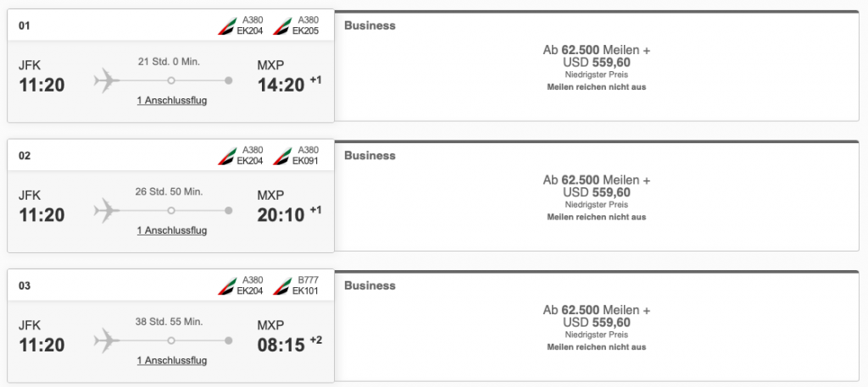Click the airplane icon in flight 02
The width and height of the screenshot is (868, 387).
106,210
